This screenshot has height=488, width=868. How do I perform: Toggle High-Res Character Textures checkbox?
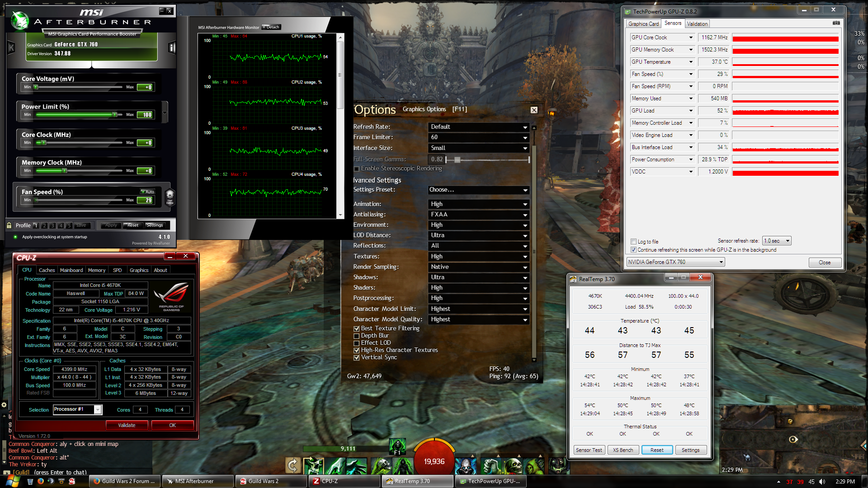(357, 350)
